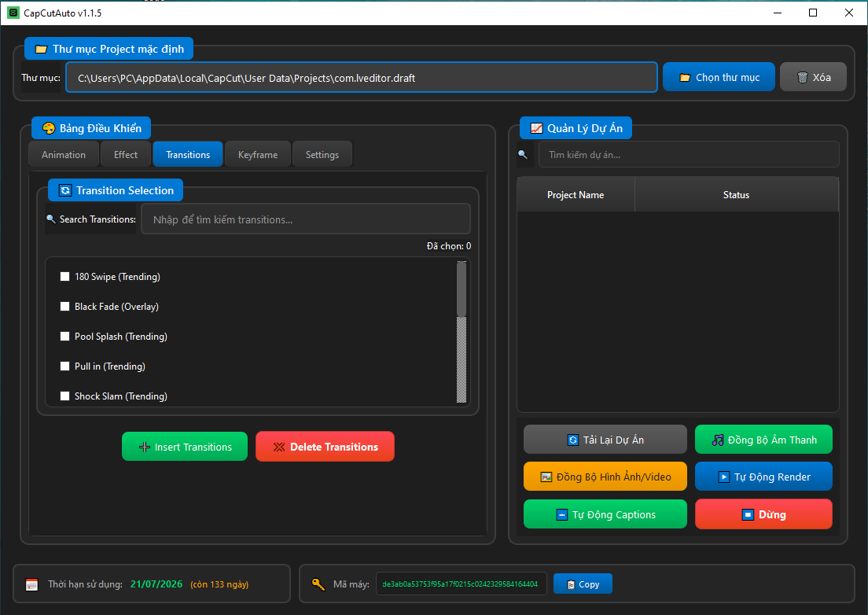Open the Effect tab
The width and height of the screenshot is (868, 615).
(x=126, y=154)
